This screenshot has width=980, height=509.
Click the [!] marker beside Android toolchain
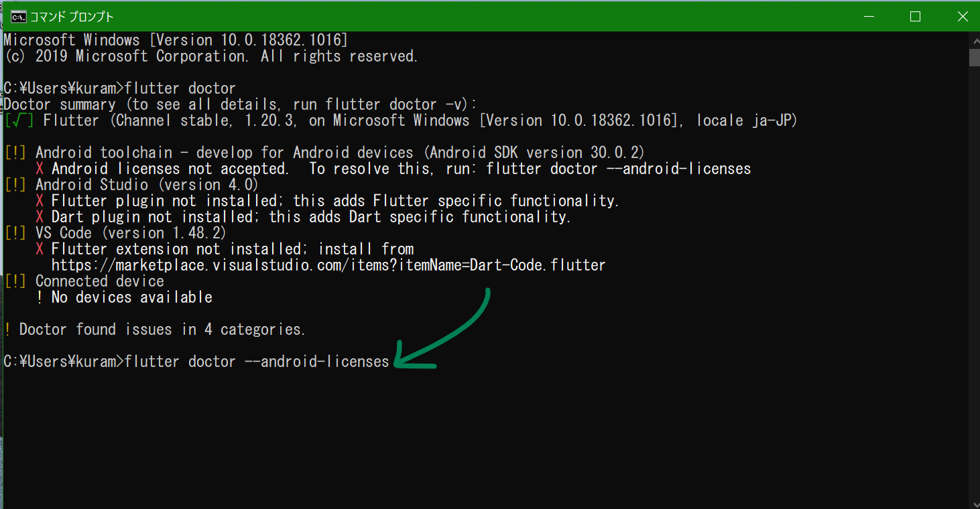15,152
